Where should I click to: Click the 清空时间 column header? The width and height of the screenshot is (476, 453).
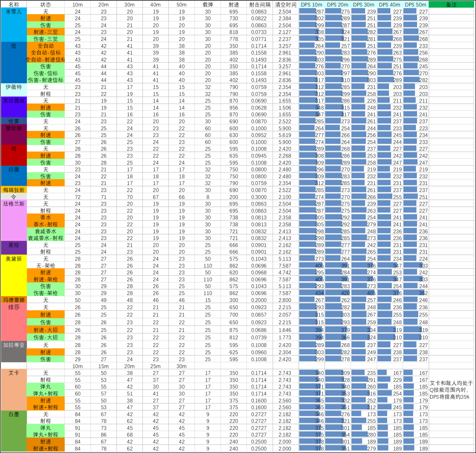click(286, 4)
